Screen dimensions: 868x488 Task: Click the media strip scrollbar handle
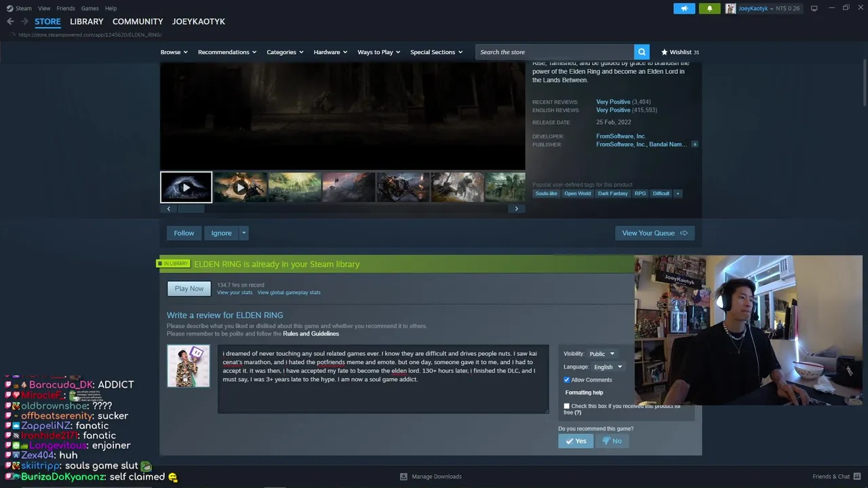191,209
